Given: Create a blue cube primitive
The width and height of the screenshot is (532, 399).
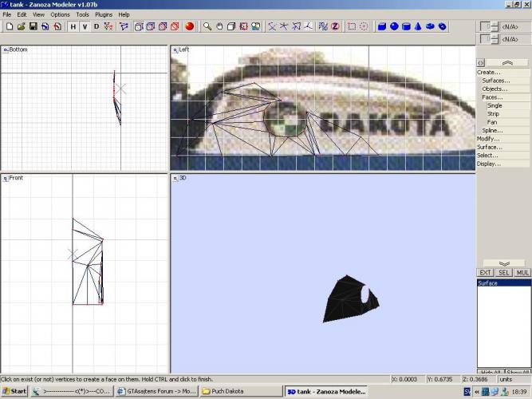Looking at the screenshot, I should click(381, 26).
